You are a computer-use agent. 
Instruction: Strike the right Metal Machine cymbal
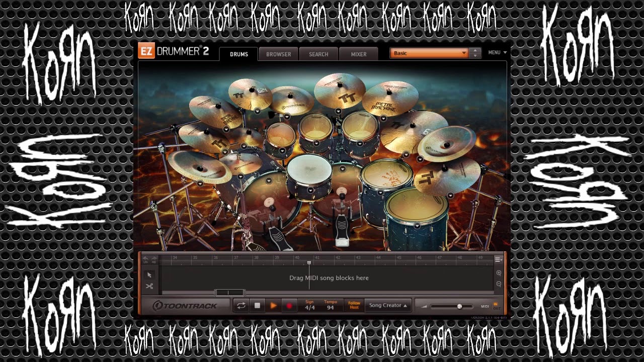390,98
